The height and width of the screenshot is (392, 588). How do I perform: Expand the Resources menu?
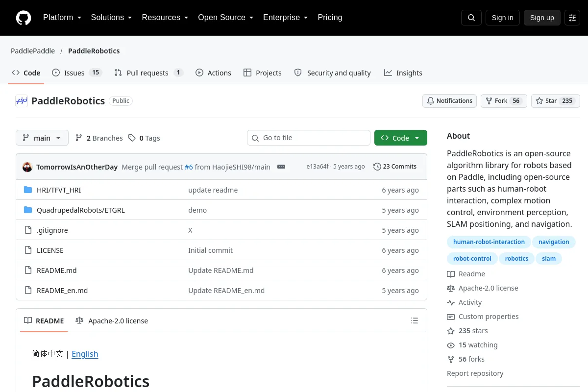165,18
